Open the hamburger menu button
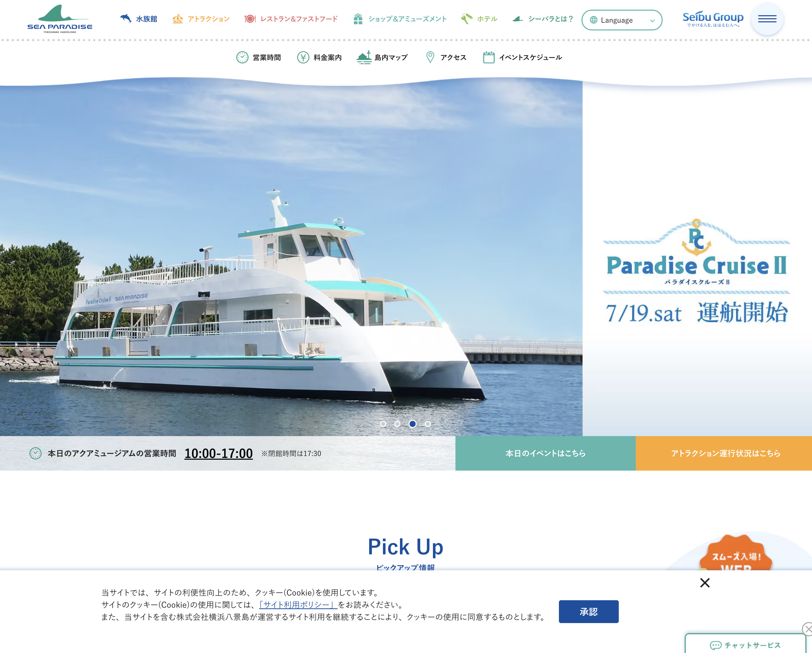The image size is (812, 653). point(767,19)
